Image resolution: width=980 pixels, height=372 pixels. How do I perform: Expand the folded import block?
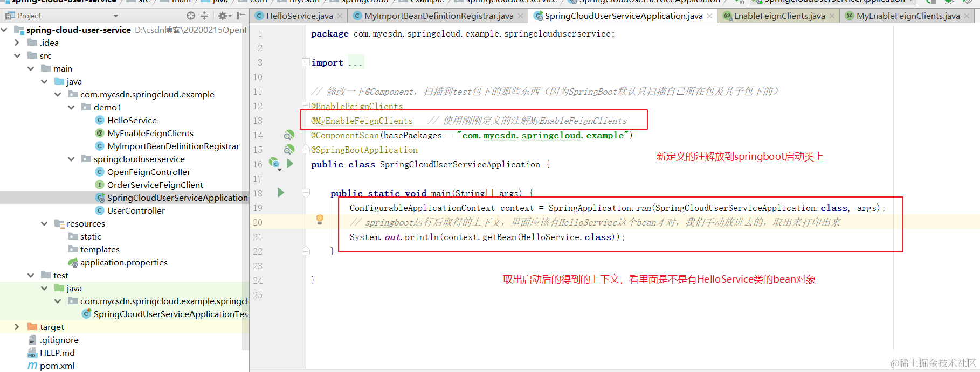(306, 62)
